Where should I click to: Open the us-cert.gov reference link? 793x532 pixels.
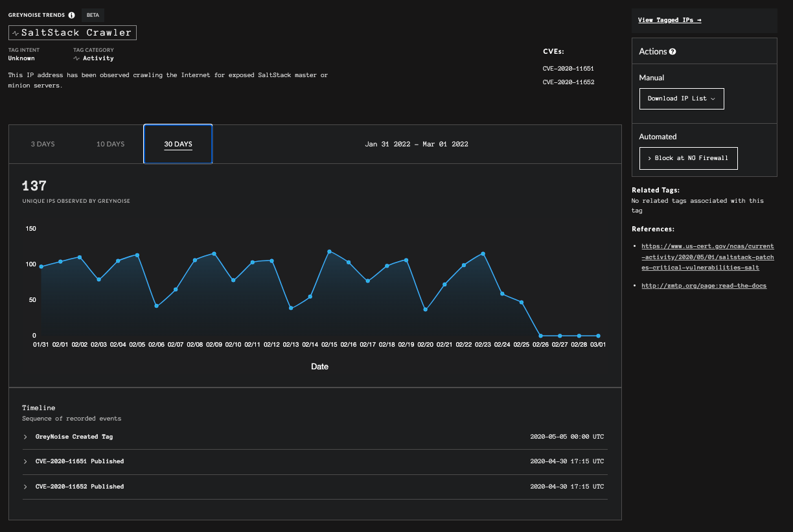(707, 257)
